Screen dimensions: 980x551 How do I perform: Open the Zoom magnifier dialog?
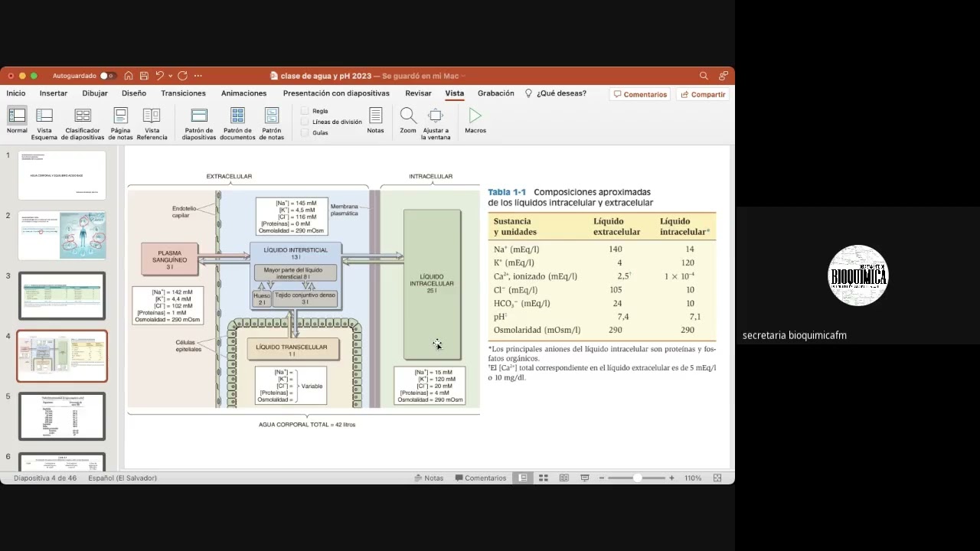click(x=408, y=121)
